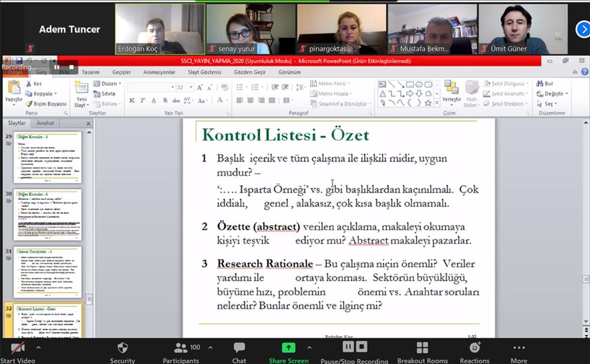Decrease font size with the shrink-font icon
590x364 pixels.
[x=210, y=87]
